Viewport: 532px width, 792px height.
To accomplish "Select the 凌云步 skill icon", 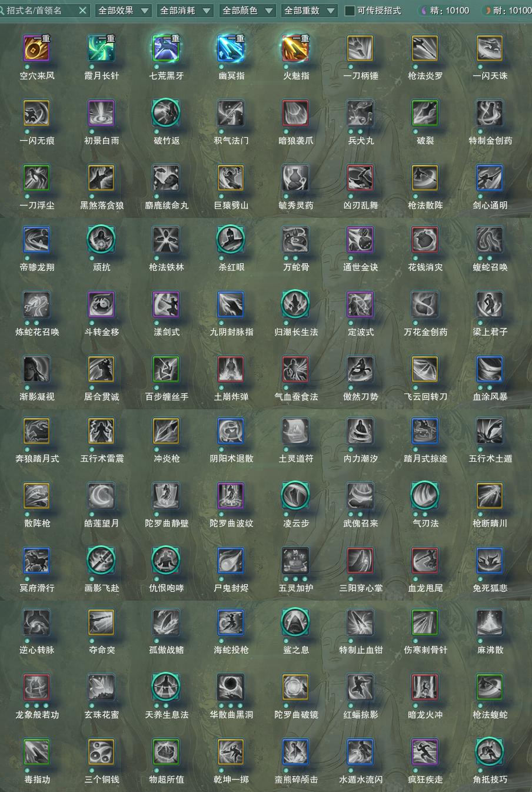I will click(x=295, y=495).
